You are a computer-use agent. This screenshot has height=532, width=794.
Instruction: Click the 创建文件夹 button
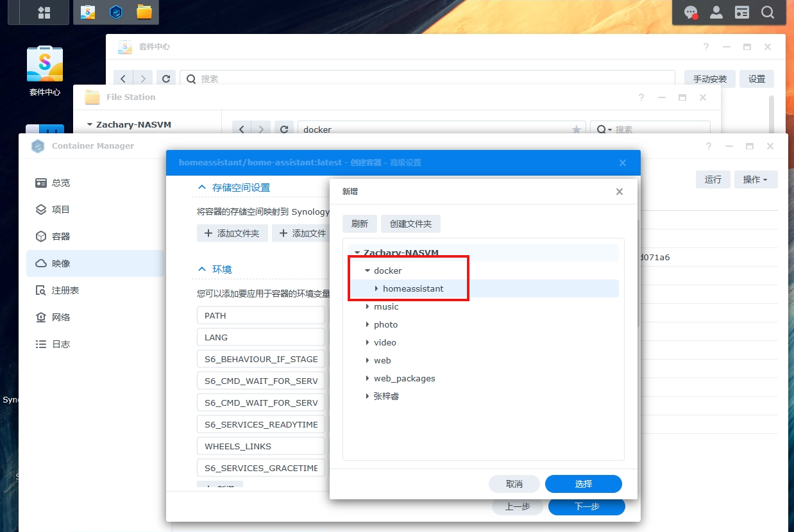pos(410,224)
